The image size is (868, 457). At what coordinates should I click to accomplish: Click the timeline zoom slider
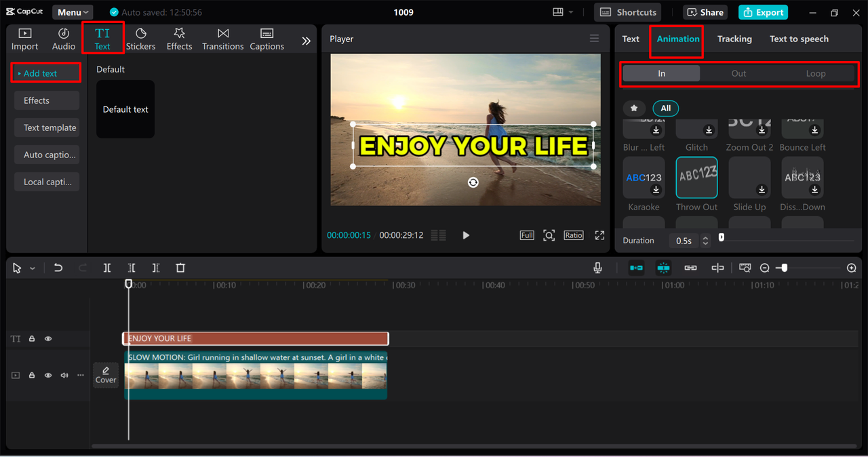808,269
